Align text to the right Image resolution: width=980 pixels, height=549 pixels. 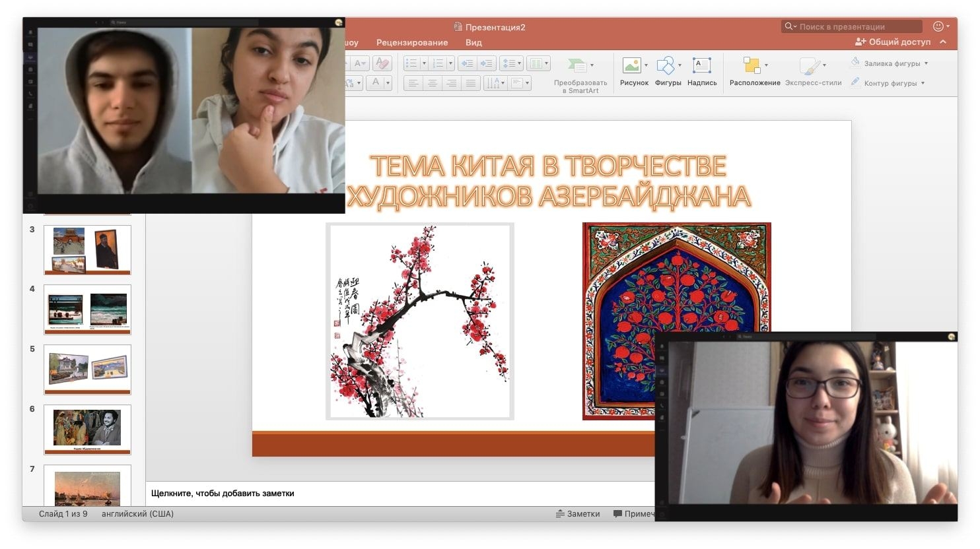452,83
